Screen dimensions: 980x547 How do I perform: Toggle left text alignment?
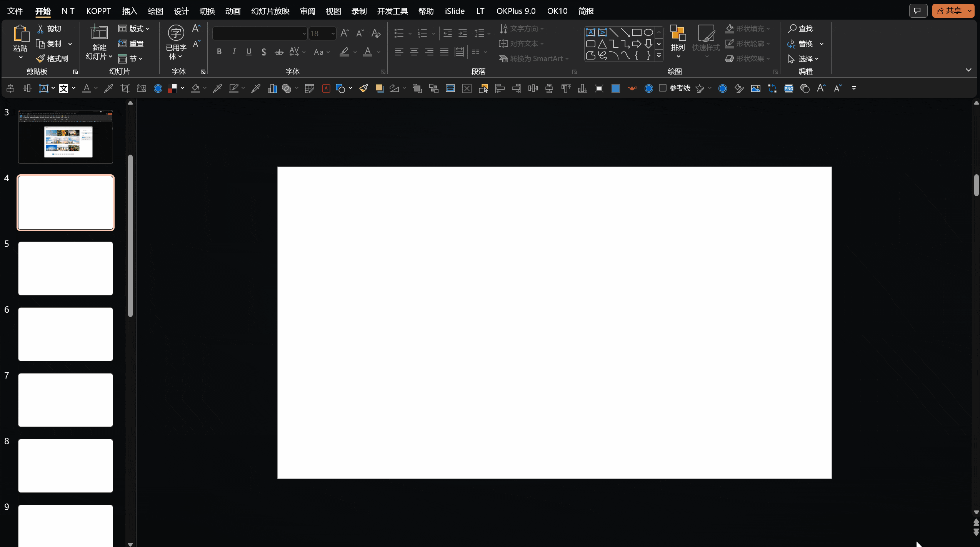(x=399, y=52)
